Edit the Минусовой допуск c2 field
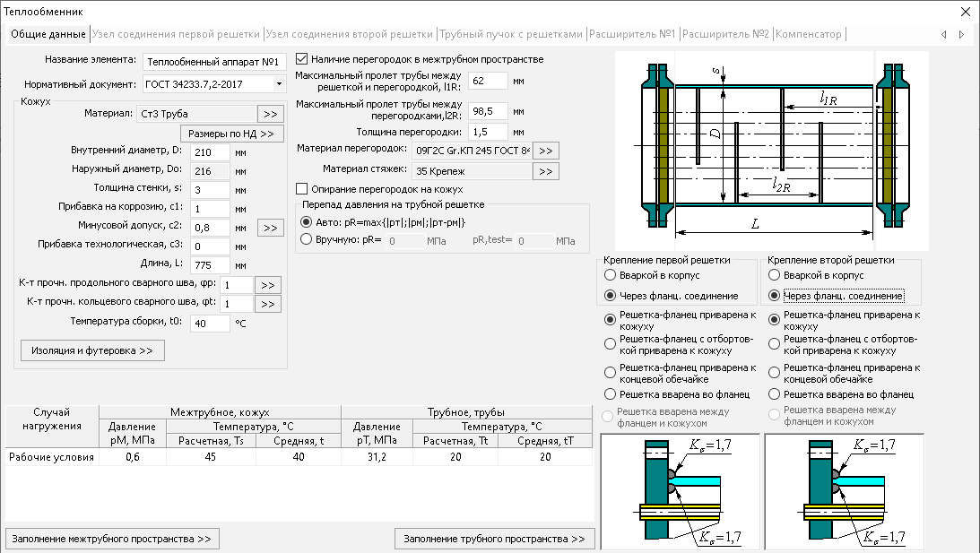Viewport: 980px width, 553px height. (x=210, y=228)
